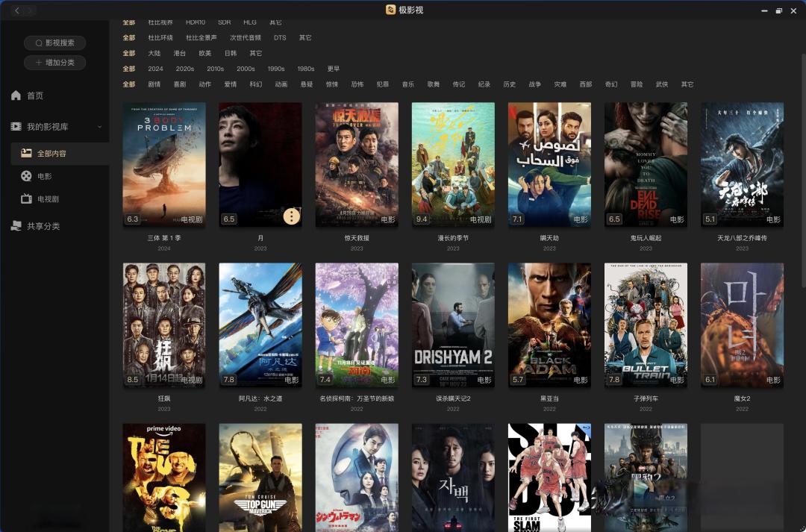Filter audio by DTS
This screenshot has height=532, width=806.
(280, 37)
